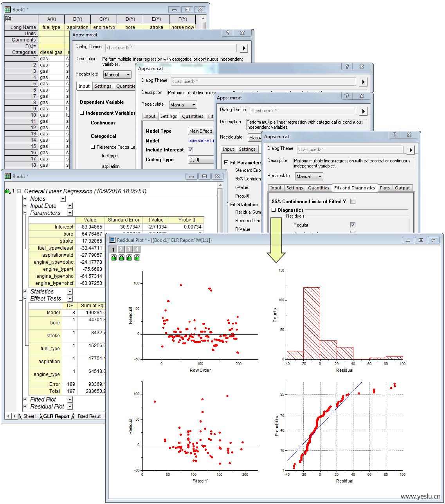Viewport: 445px width, 504px height.
Task: Select GLR Report sheet tab
Action: pos(56,416)
